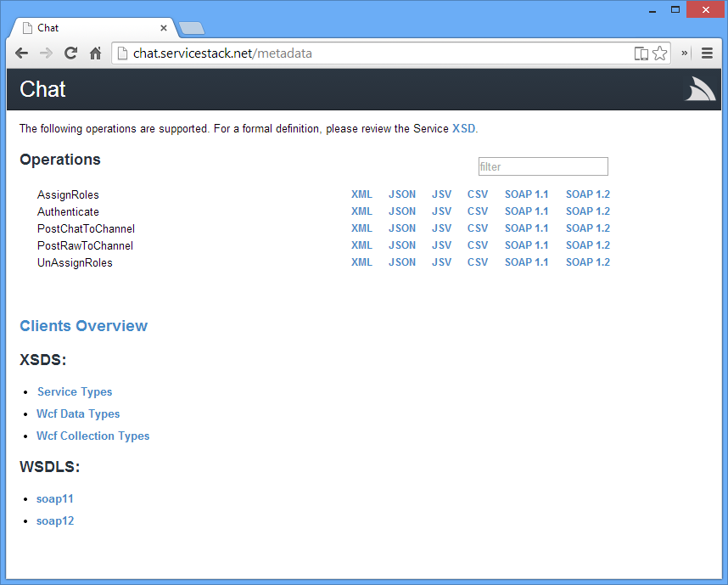Open the soap11 WSDL link
This screenshot has width=728, height=585.
click(x=55, y=498)
